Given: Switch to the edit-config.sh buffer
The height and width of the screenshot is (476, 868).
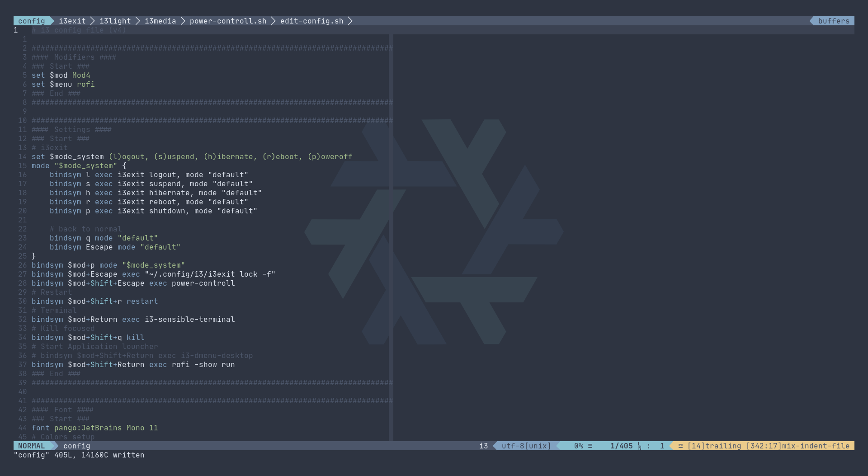Looking at the screenshot, I should pos(311,21).
